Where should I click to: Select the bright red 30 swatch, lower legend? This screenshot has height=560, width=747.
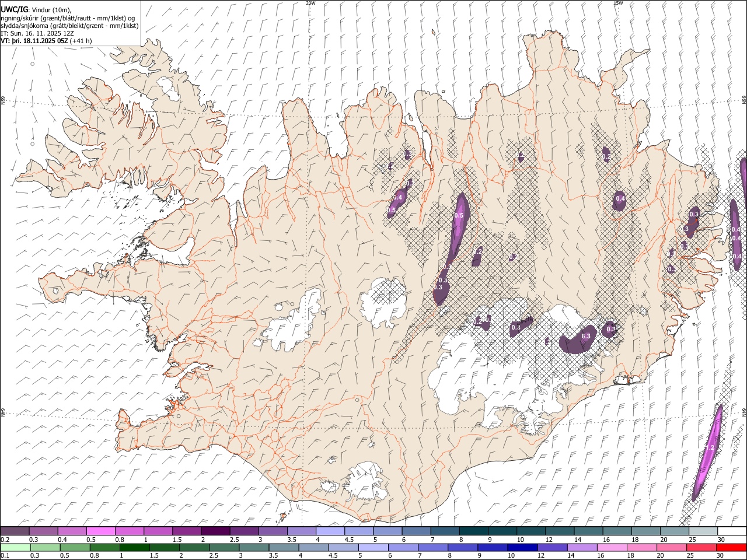[731, 547]
